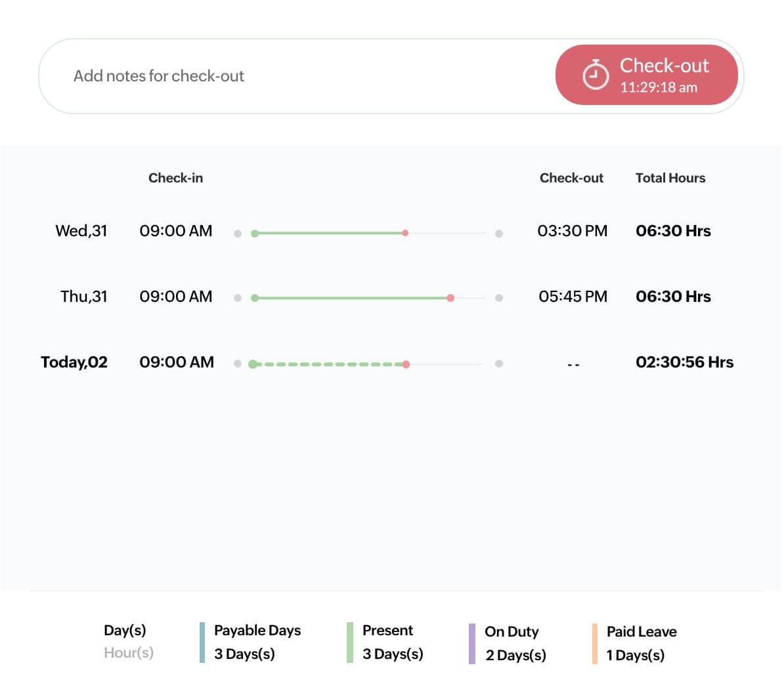Click the red current-time marker for Today,02
The height and width of the screenshot is (697, 784).
[x=406, y=364]
